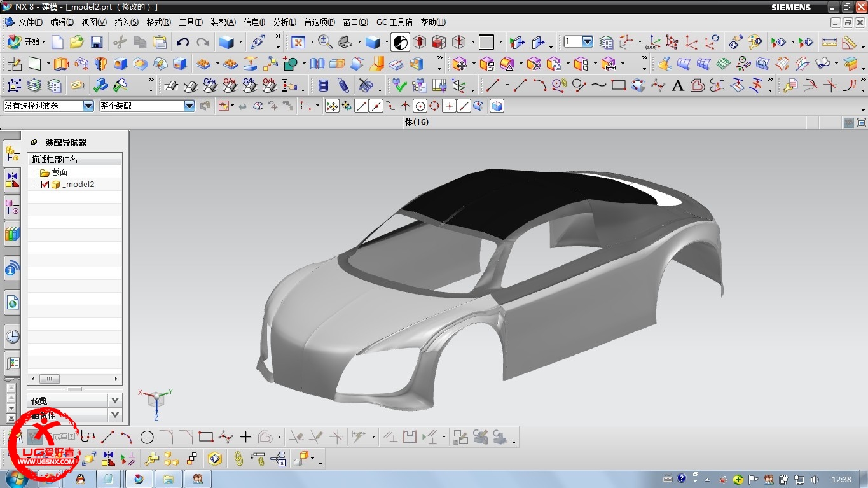This screenshot has height=488, width=868.
Task: Choose the Extrude feature icon
Action: tap(61, 64)
